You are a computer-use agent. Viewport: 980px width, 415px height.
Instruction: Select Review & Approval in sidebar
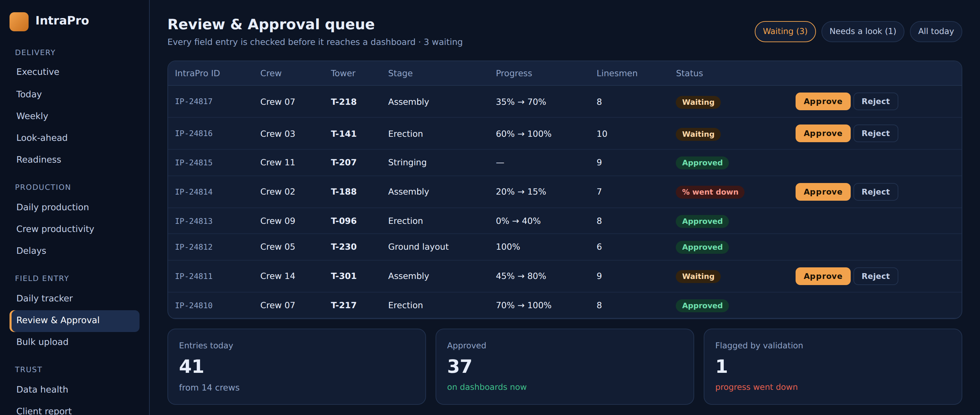(75, 320)
